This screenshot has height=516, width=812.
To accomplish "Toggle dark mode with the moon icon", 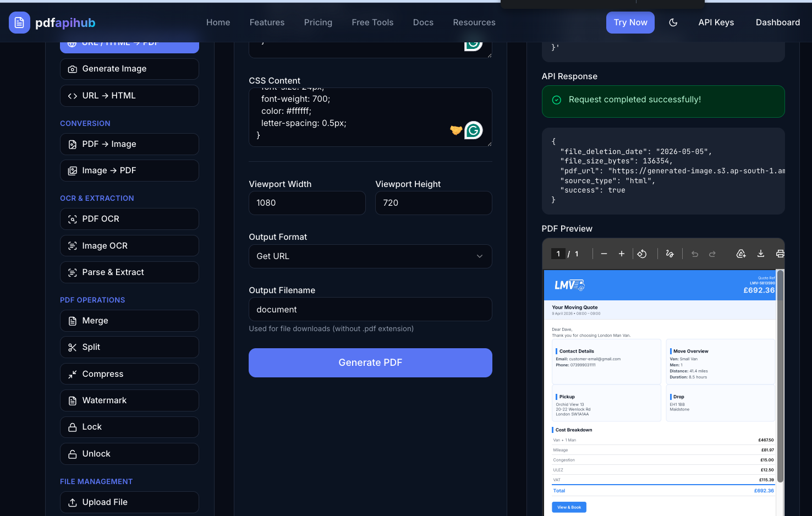I will tap(673, 23).
